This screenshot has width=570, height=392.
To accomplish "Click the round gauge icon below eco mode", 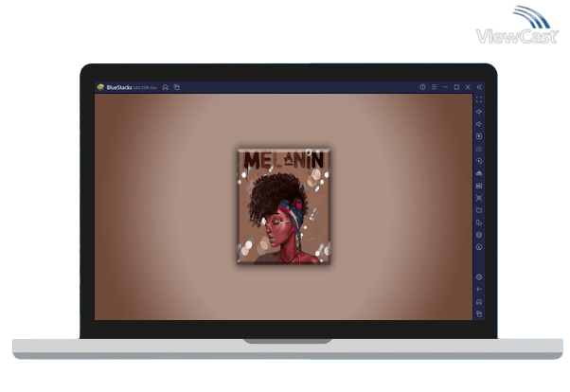I will (479, 247).
